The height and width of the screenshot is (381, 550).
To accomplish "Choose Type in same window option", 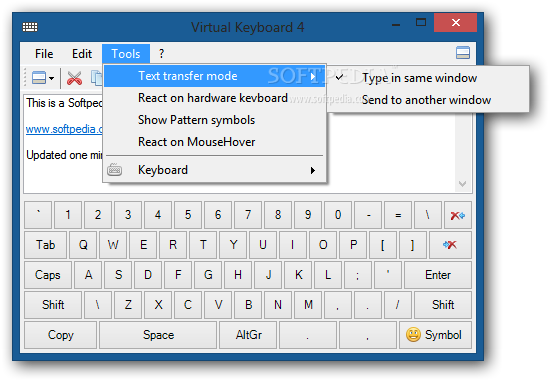I will (x=428, y=78).
